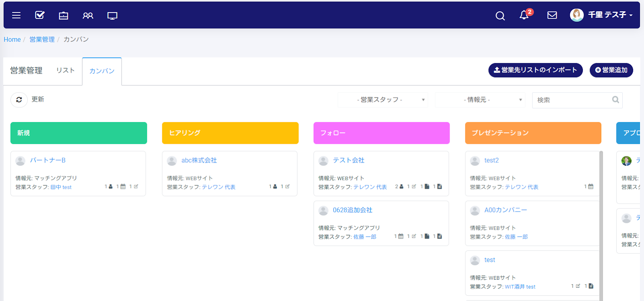The width and height of the screenshot is (644, 301).
Task: Open the test2 card title
Action: [491, 160]
